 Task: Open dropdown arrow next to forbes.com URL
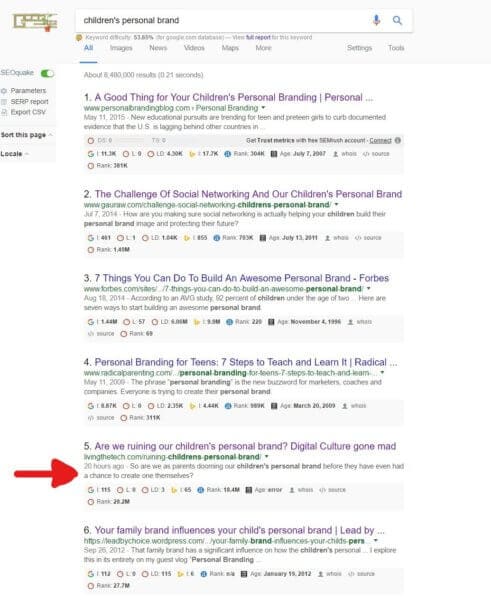click(369, 289)
